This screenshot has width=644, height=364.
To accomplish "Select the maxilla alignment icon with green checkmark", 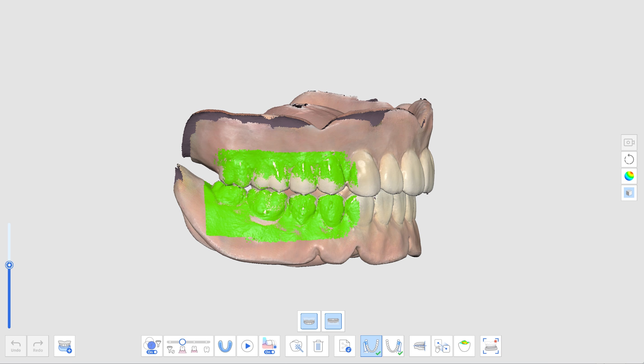I will tap(371, 346).
